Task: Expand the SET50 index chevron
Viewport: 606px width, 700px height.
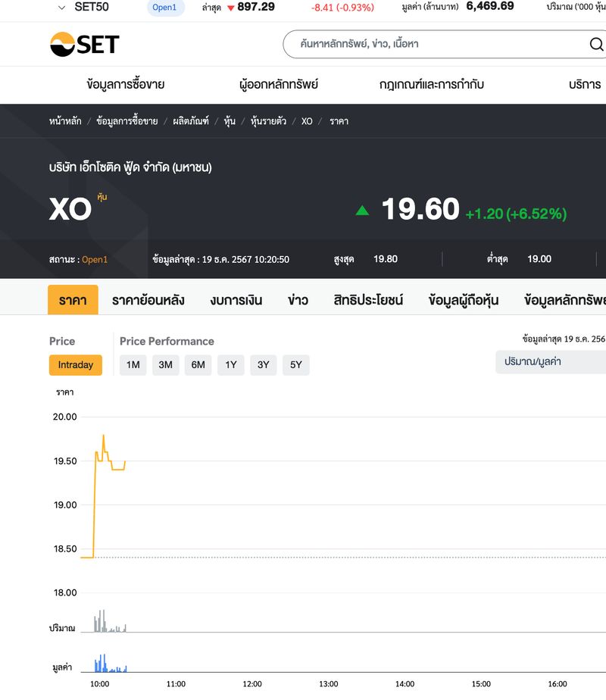Action: click(61, 7)
